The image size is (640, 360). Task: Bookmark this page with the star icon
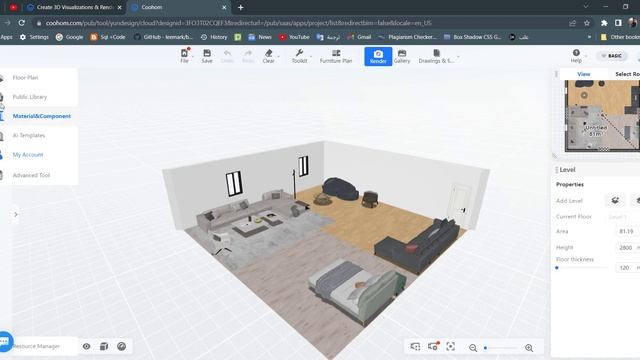click(587, 23)
